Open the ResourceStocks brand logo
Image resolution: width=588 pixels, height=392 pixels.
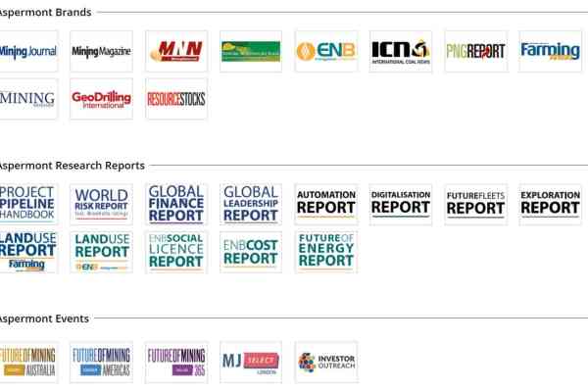point(176,99)
